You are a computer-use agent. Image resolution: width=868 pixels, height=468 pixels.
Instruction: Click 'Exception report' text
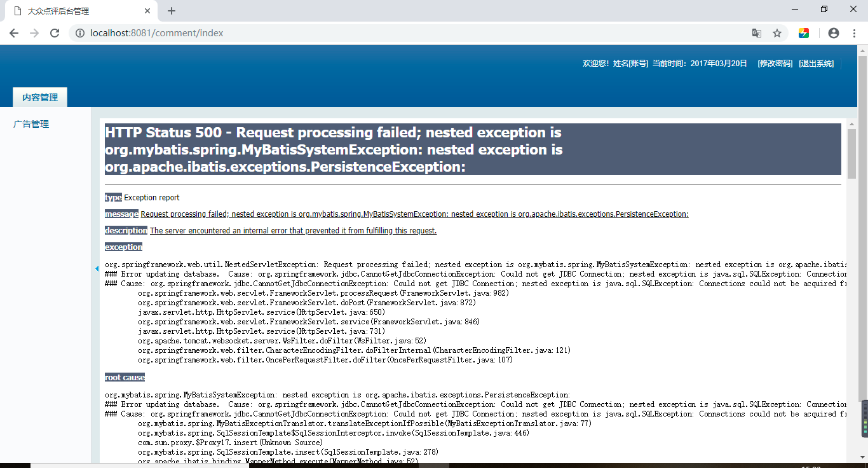coord(152,197)
